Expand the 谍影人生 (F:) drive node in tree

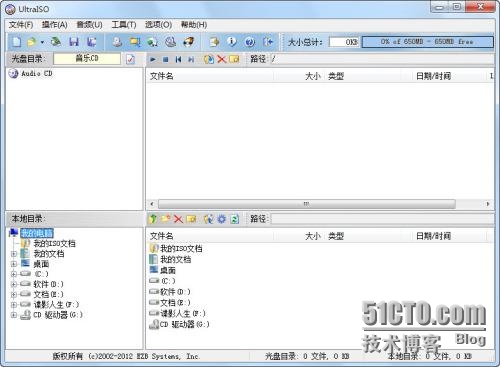pos(14,305)
